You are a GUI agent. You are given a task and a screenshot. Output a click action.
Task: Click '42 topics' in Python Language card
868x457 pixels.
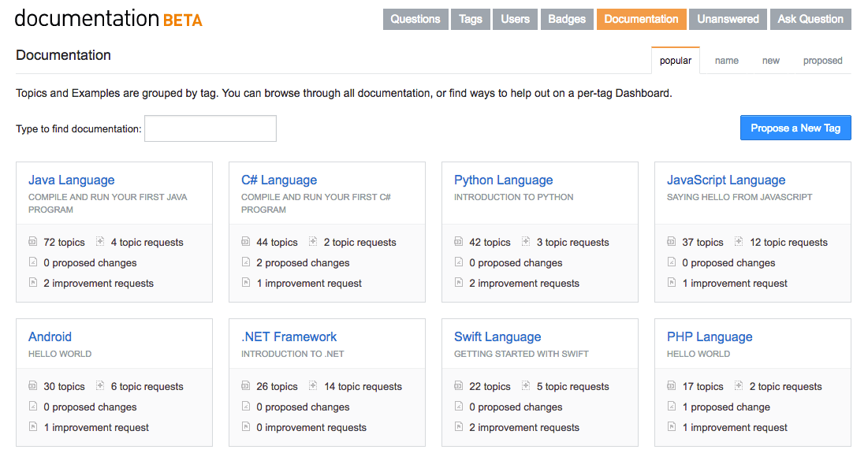(x=490, y=243)
